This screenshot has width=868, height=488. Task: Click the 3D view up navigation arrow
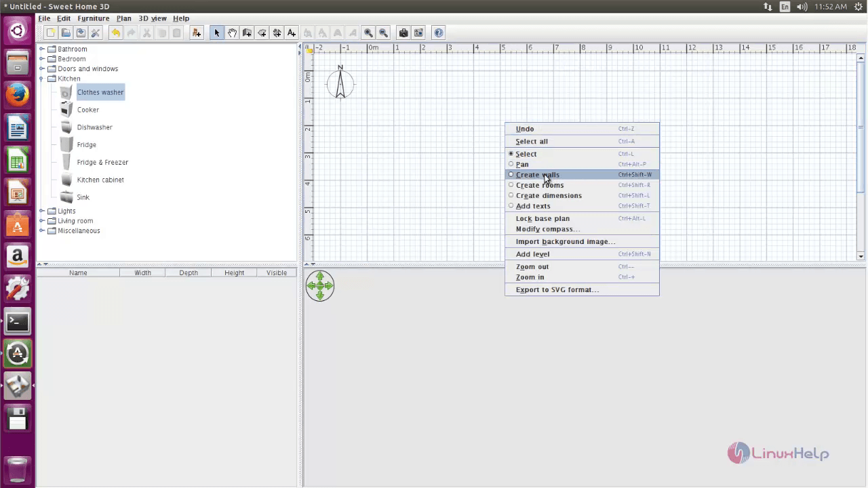pyautogui.click(x=320, y=277)
